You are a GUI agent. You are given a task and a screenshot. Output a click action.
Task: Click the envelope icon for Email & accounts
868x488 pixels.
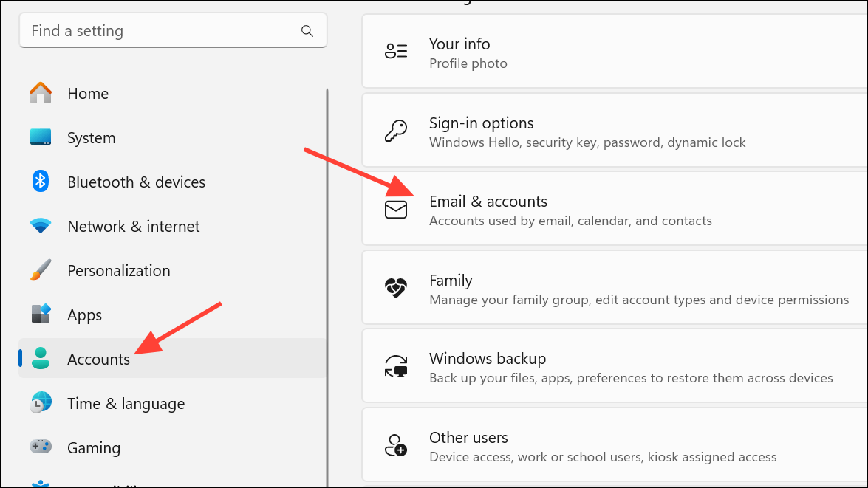point(396,210)
